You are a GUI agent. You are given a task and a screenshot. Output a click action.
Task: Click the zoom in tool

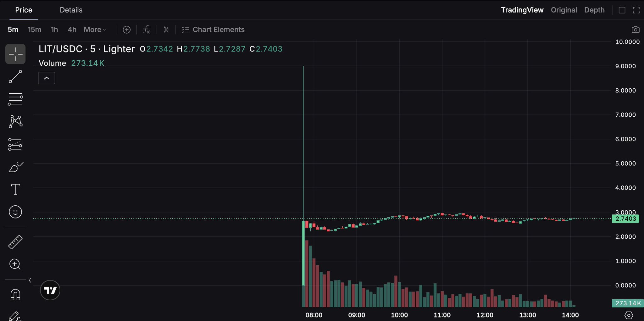(15, 264)
